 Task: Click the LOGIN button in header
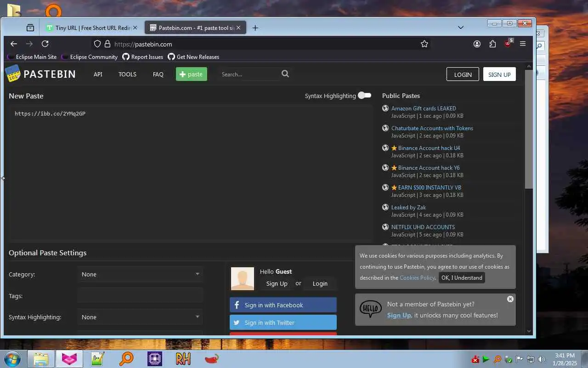pyautogui.click(x=463, y=75)
